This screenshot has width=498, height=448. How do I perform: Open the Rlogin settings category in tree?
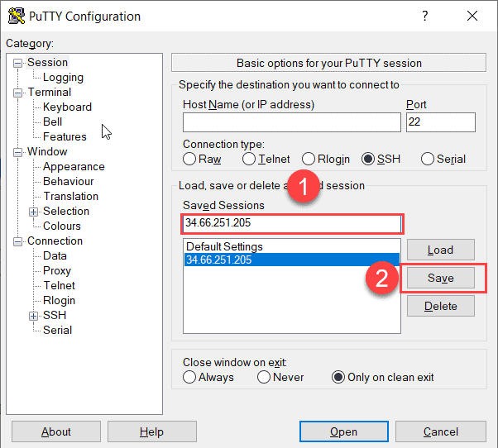click(x=59, y=301)
